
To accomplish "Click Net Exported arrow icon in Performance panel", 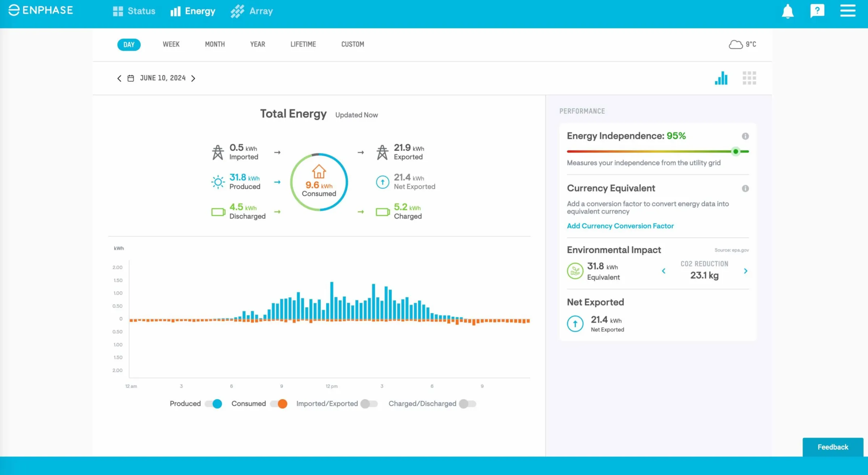I will (575, 323).
